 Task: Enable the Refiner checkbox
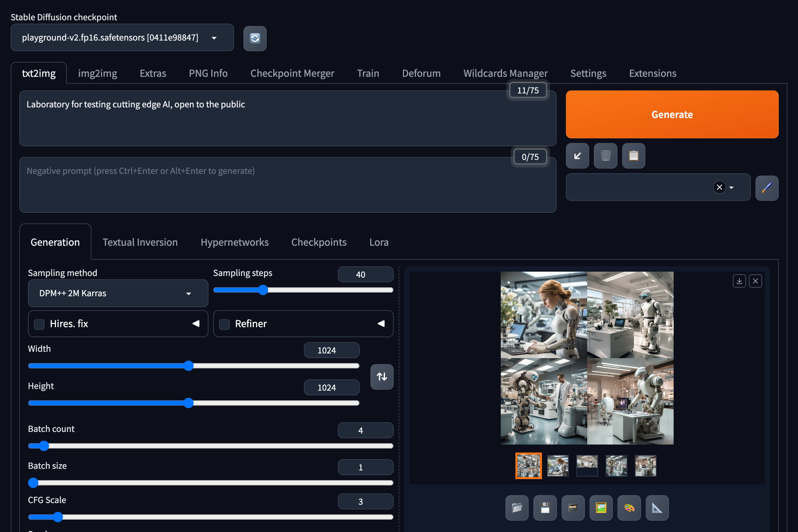(225, 324)
